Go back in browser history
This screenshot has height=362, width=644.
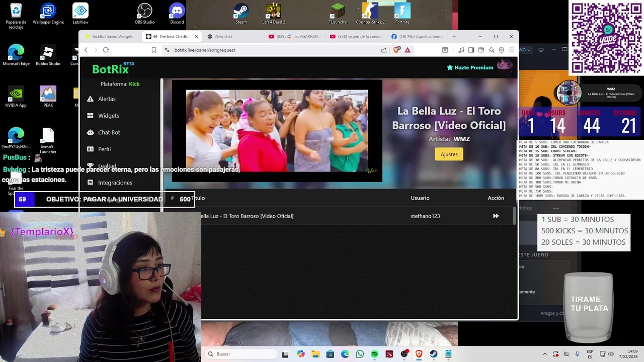click(86, 50)
